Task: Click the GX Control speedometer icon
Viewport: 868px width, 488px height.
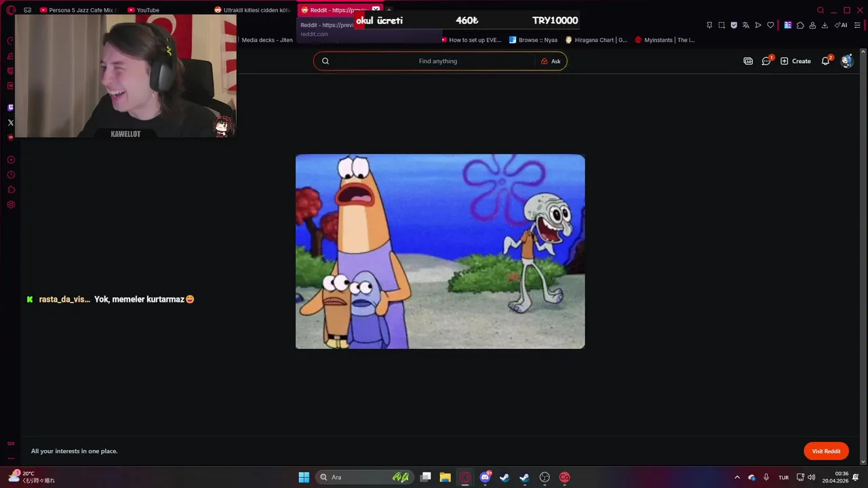Action: (10, 41)
